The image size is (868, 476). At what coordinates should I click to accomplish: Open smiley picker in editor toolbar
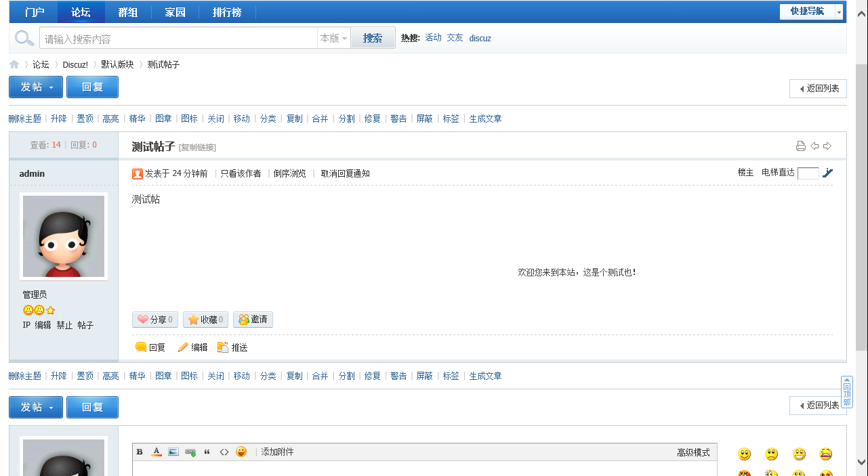point(241,452)
